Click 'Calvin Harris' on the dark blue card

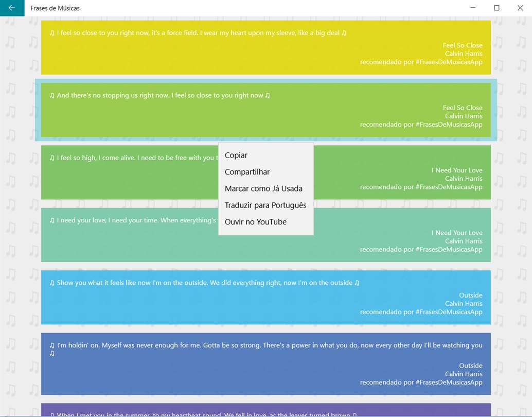point(464,374)
